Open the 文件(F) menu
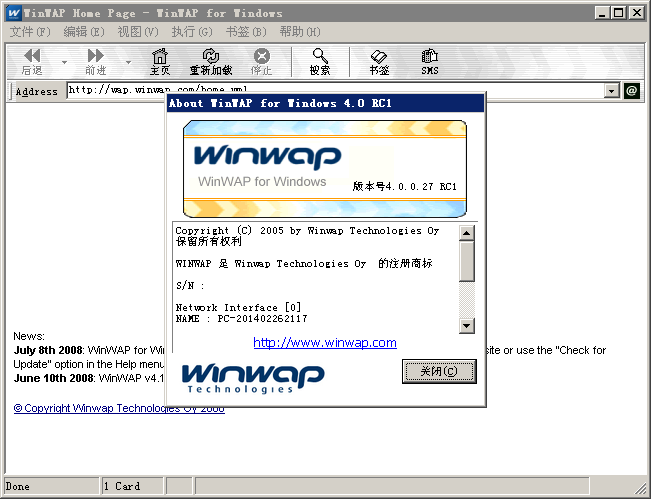 coord(30,32)
